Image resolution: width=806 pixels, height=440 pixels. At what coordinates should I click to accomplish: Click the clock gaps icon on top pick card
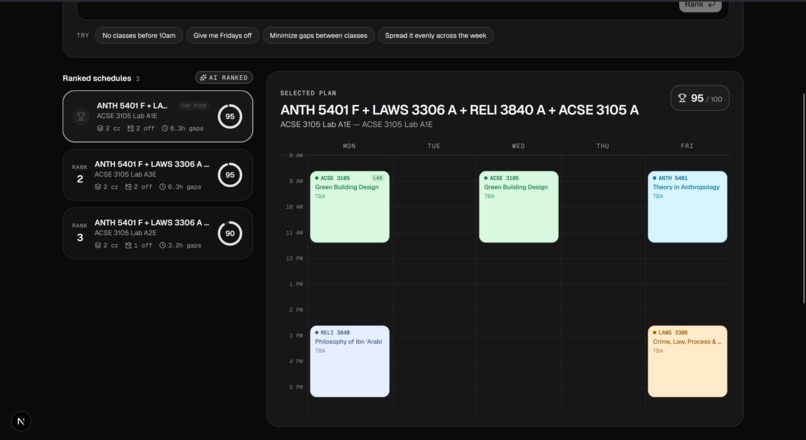[164, 129]
